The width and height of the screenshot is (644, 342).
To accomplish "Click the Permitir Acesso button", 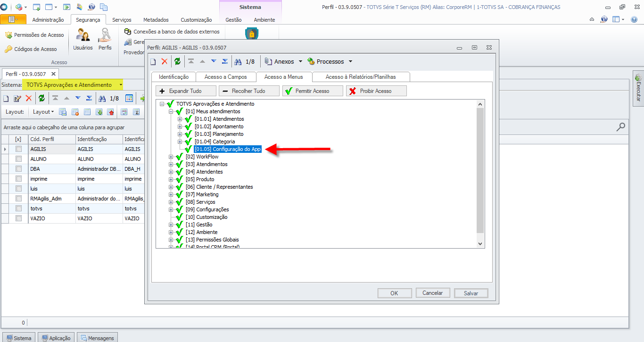I will click(313, 91).
